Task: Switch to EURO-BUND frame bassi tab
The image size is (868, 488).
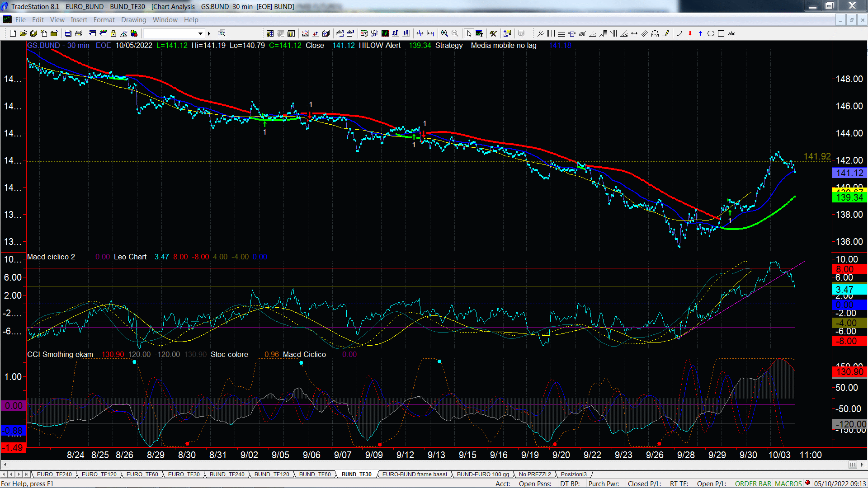Action: 415,474
